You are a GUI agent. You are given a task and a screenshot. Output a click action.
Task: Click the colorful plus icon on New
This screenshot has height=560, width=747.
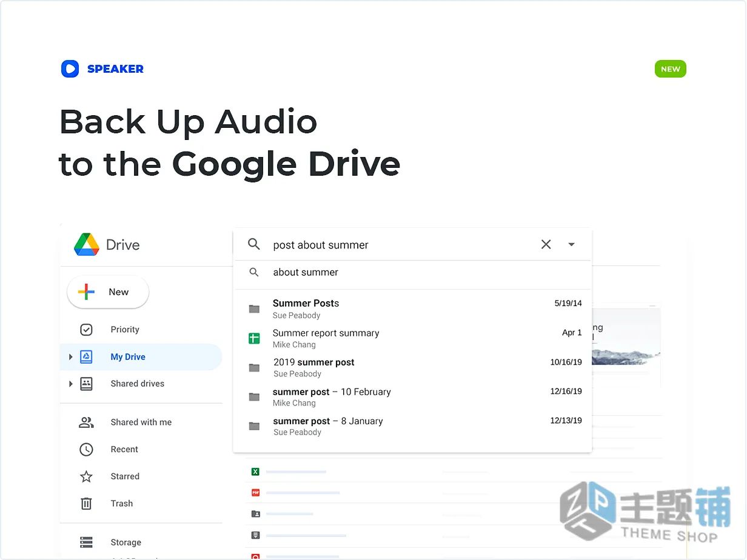pyautogui.click(x=86, y=292)
